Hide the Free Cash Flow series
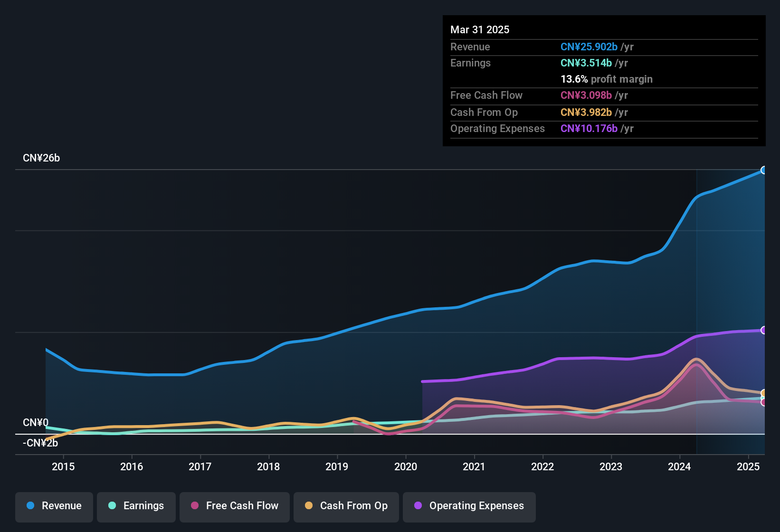 click(x=235, y=506)
